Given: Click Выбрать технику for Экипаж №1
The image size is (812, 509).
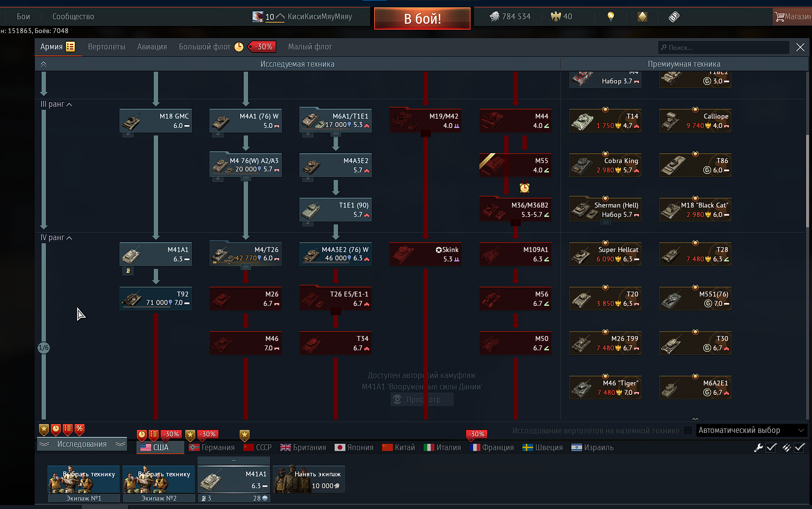Looking at the screenshot, I should pyautogui.click(x=84, y=479).
